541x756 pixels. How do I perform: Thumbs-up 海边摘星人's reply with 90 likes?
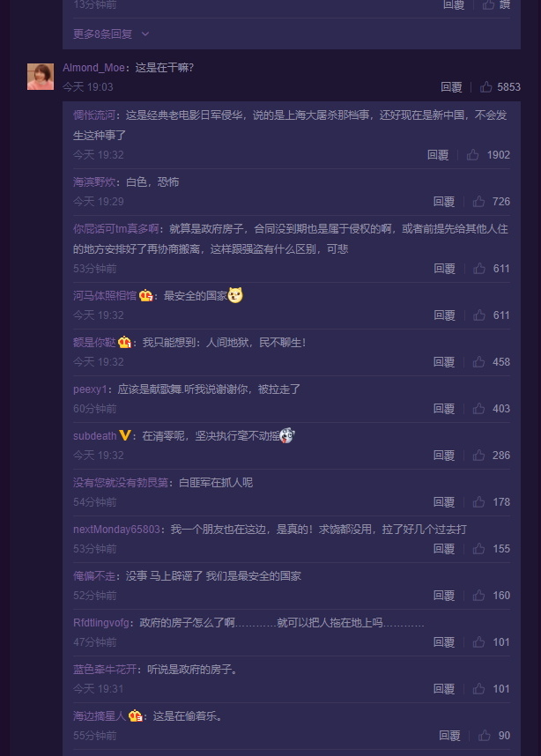click(x=485, y=736)
